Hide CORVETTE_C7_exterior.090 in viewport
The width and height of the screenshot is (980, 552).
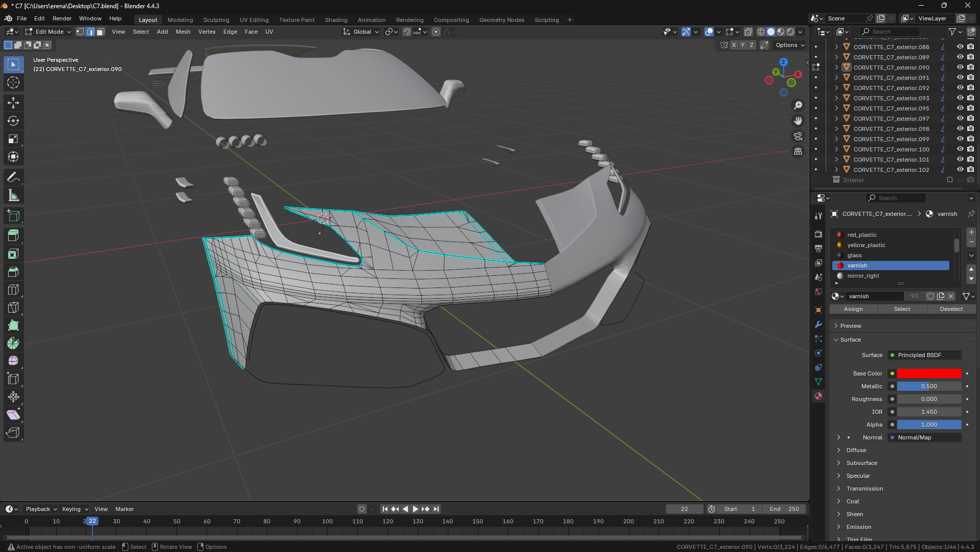960,67
